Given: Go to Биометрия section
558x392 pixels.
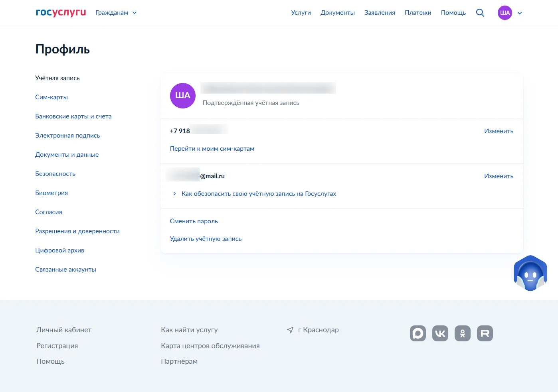Looking at the screenshot, I should click(x=51, y=193).
